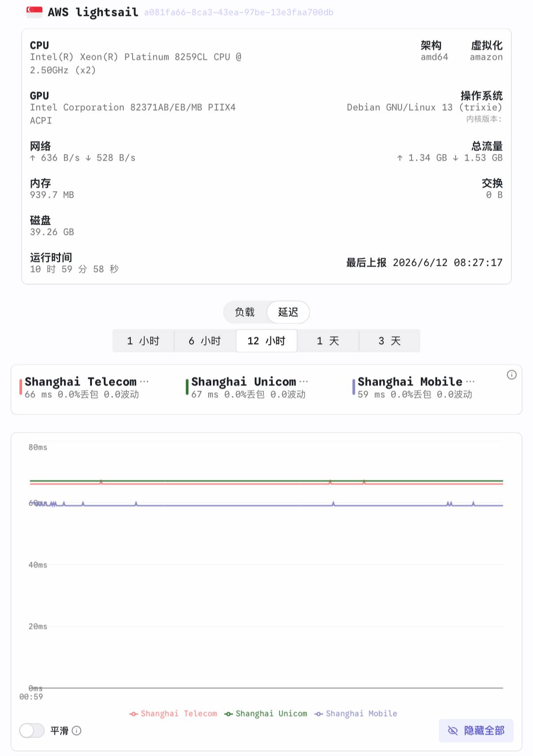Click the Singapore flag icon
This screenshot has width=533, height=756.
pos(34,12)
